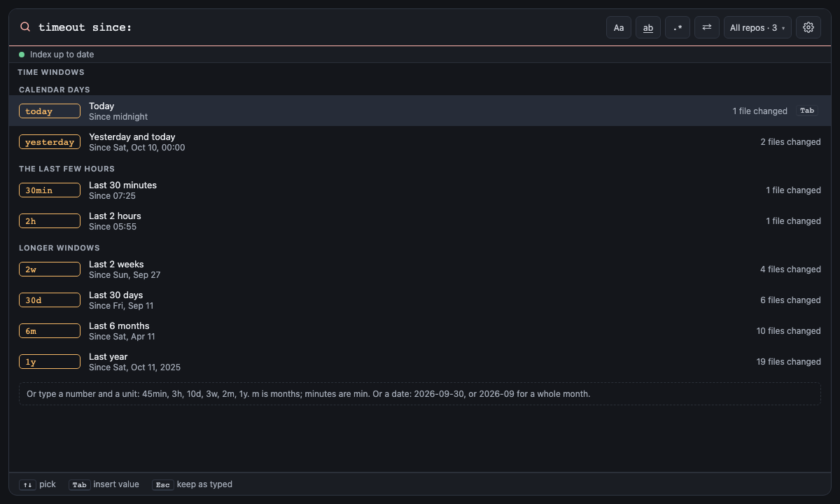Choose Last 2 hours window
The height and width of the screenshot is (504, 840).
(x=420, y=220)
